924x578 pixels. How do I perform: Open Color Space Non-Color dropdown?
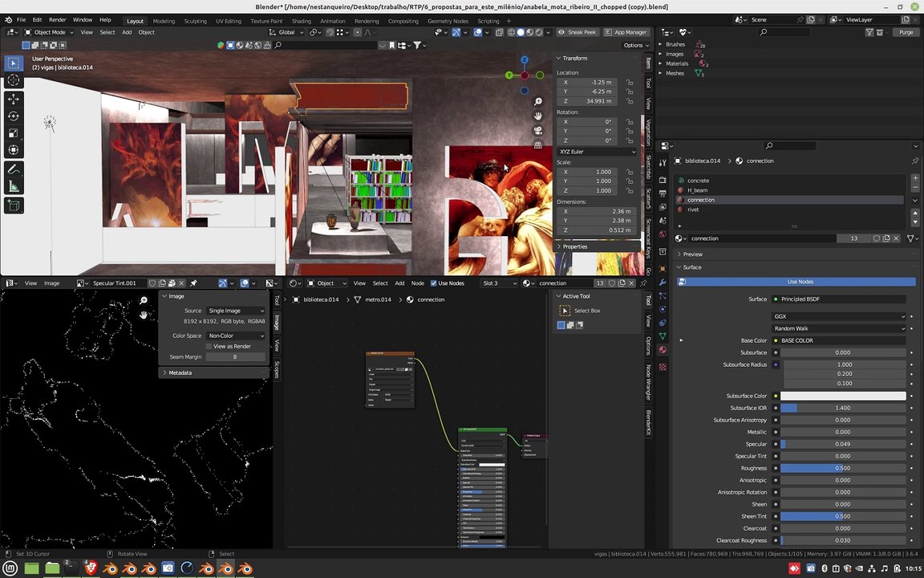236,336
